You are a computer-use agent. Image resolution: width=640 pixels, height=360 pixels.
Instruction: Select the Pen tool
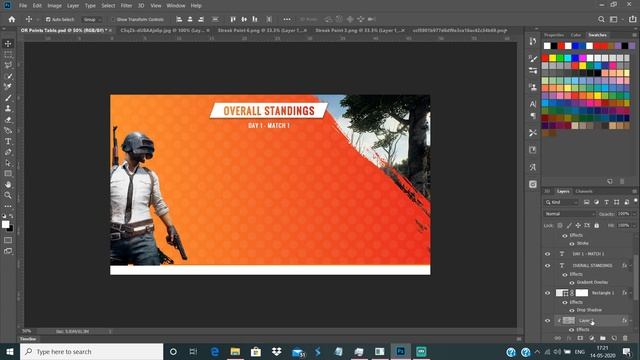tap(8, 152)
